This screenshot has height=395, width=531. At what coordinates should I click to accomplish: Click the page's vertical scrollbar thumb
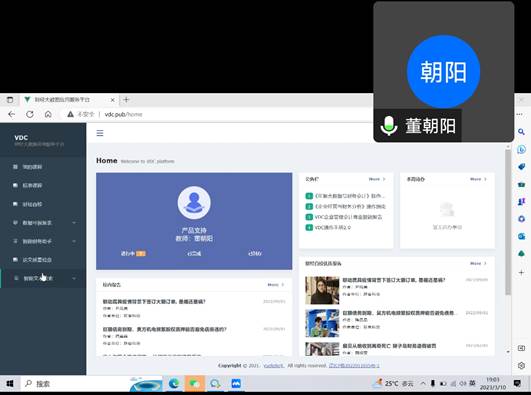point(508,222)
